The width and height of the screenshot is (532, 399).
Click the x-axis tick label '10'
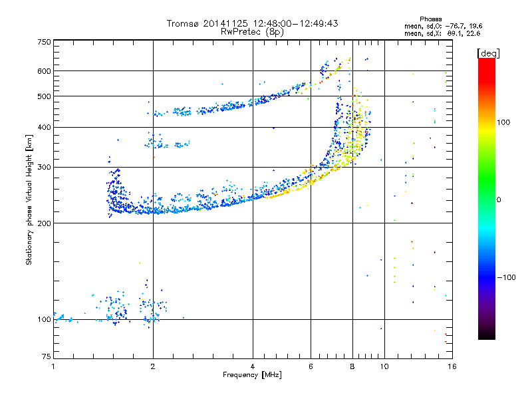(384, 366)
